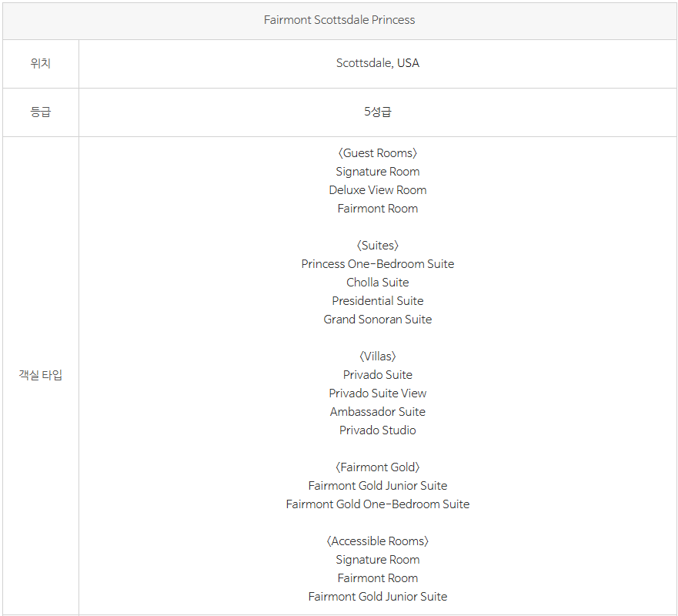
Task: Select Deluxe View Room entry
Action: 378,190
